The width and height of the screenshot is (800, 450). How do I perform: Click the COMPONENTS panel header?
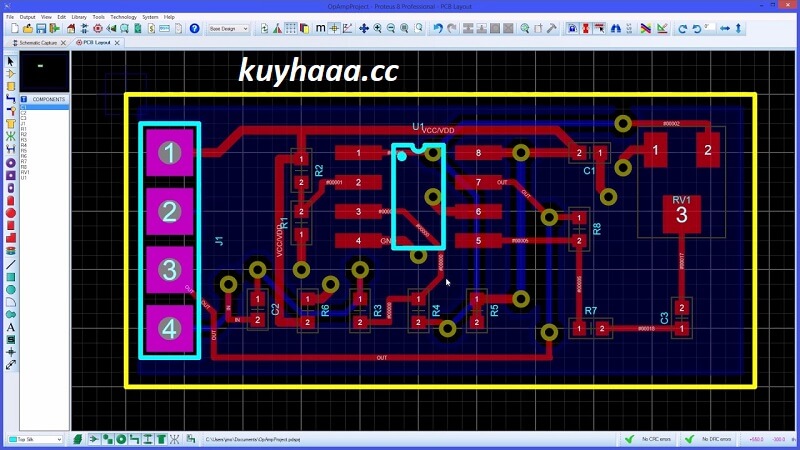click(x=44, y=99)
